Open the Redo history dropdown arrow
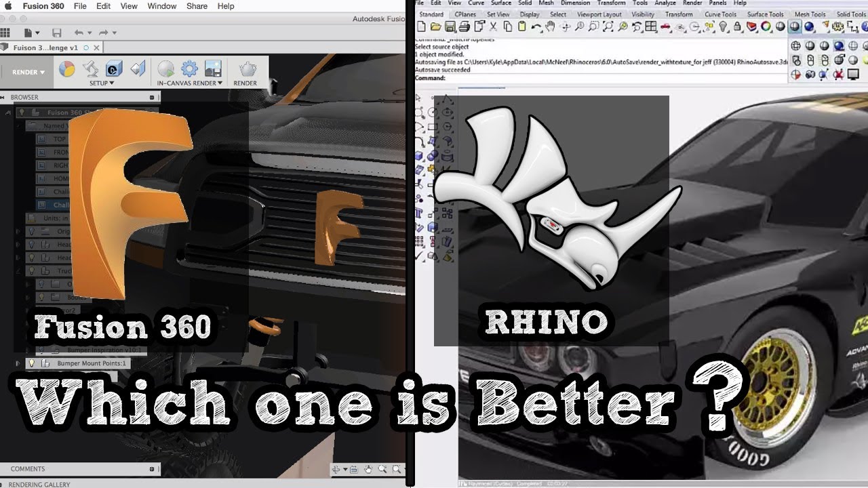Image resolution: width=868 pixels, height=488 pixels. [x=114, y=33]
